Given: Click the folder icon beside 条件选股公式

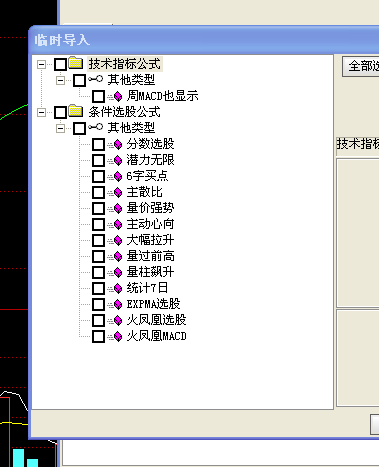Looking at the screenshot, I should 76,111.
